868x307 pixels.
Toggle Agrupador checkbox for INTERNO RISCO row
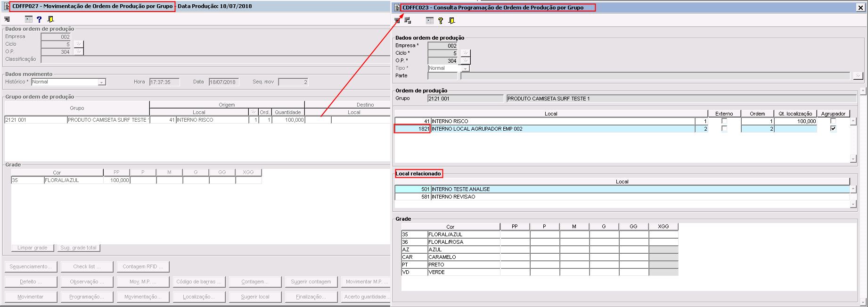pyautogui.click(x=833, y=121)
